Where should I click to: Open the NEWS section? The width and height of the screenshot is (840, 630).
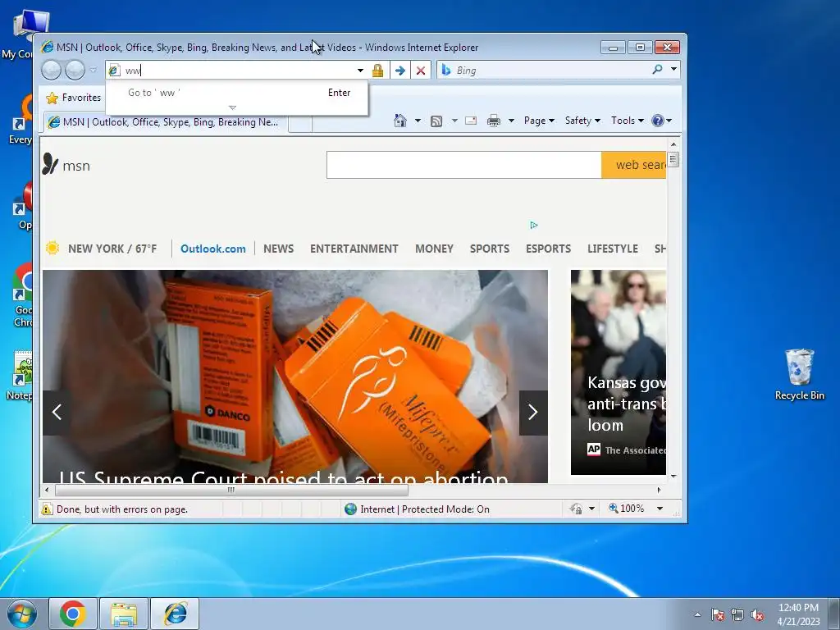pos(279,249)
